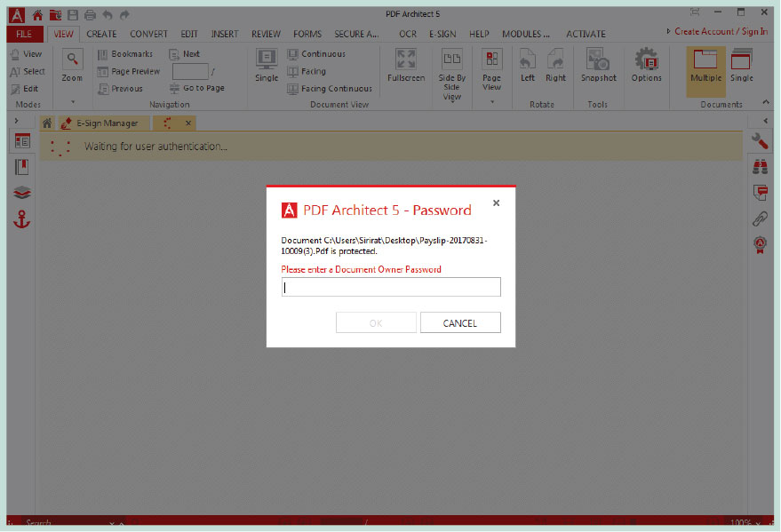
Task: Toggle Facing Continuous document view
Action: tap(329, 89)
